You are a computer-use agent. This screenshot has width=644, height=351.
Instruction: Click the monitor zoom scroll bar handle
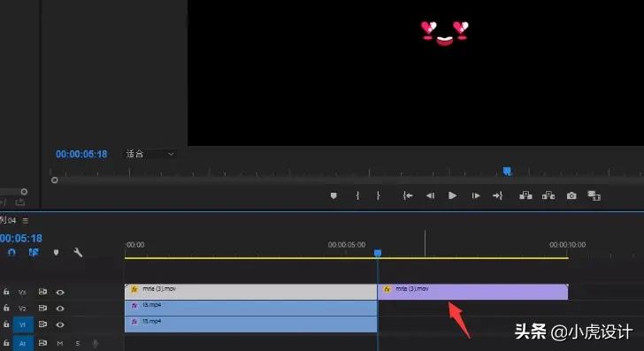tap(54, 180)
